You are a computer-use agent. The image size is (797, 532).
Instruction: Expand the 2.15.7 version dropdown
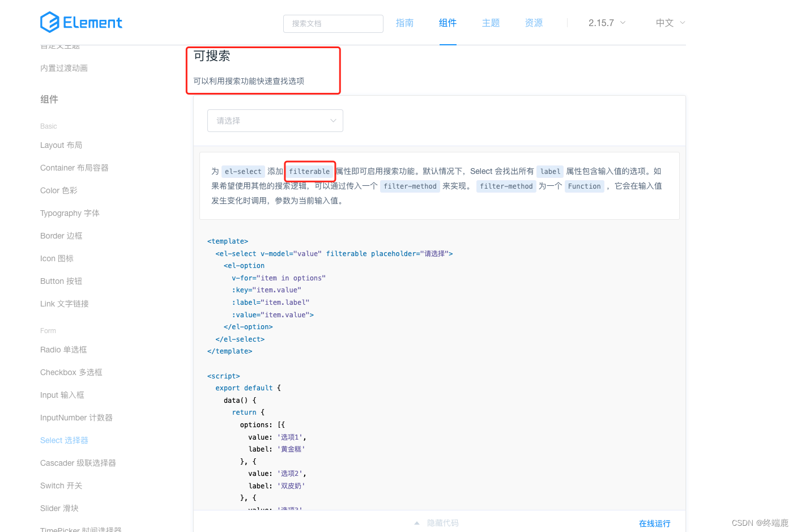(x=607, y=23)
